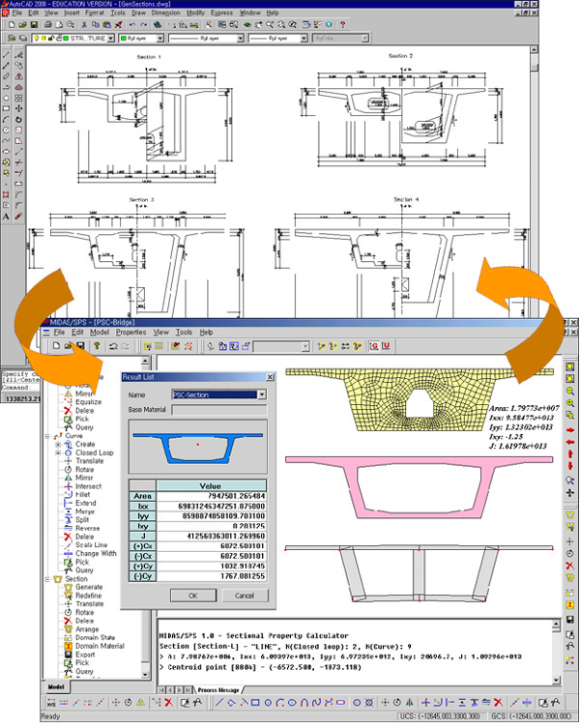Click the New file icon in MIDAS/SPS toolbar

[x=58, y=345]
